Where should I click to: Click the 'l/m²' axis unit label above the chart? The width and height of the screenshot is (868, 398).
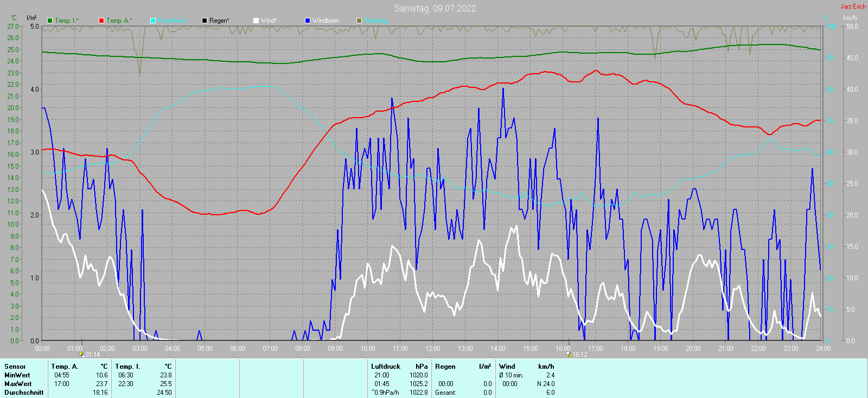tap(31, 18)
